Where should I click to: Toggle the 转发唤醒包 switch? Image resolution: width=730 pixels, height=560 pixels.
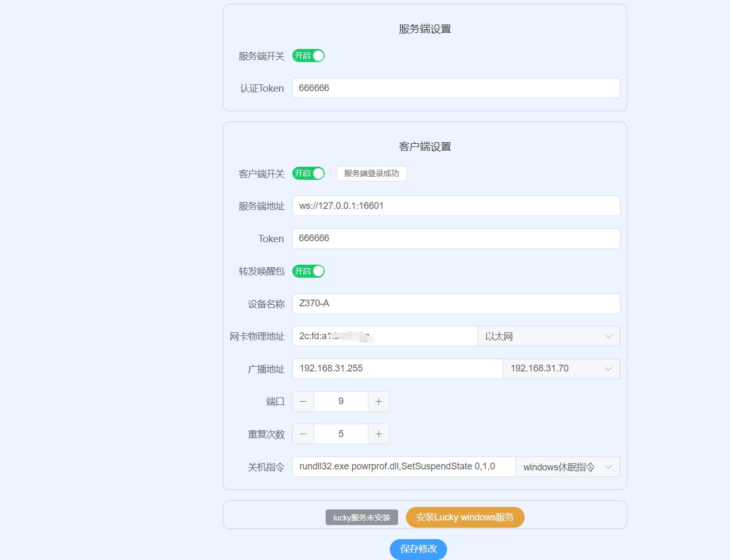(x=308, y=271)
